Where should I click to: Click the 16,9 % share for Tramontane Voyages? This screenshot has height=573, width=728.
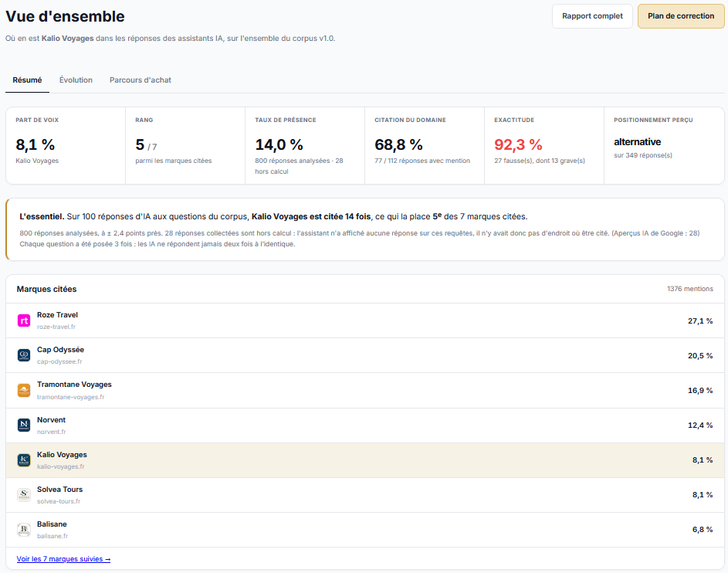pyautogui.click(x=700, y=391)
